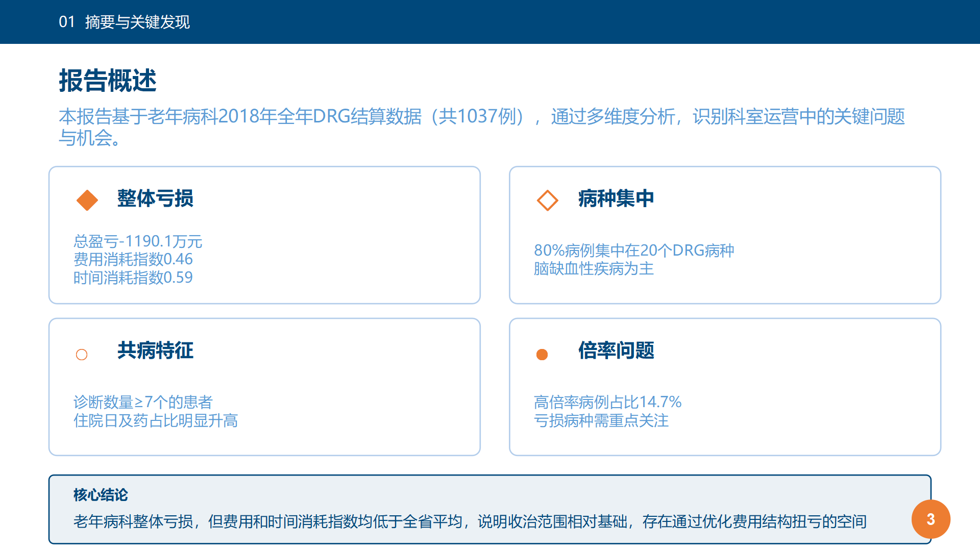This screenshot has width=980, height=551.
Task: Click the hollow circle icon beside 共病特征
Action: pyautogui.click(x=82, y=355)
